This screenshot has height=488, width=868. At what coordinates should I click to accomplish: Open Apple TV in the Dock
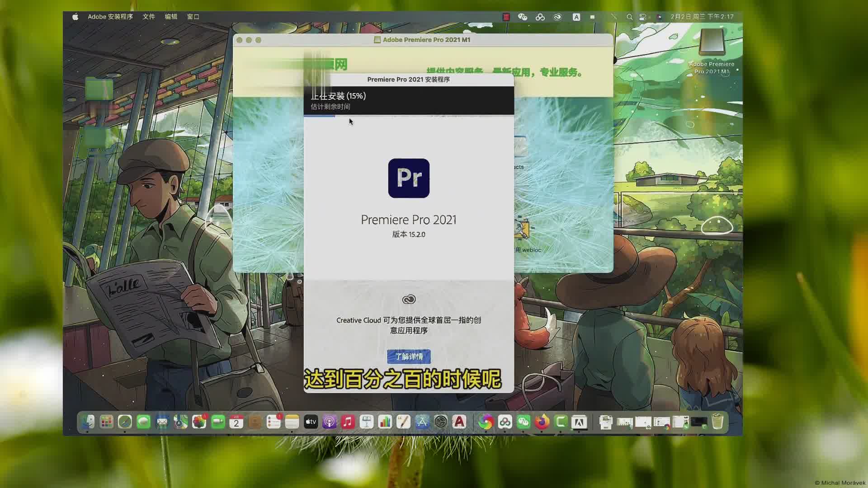(311, 422)
